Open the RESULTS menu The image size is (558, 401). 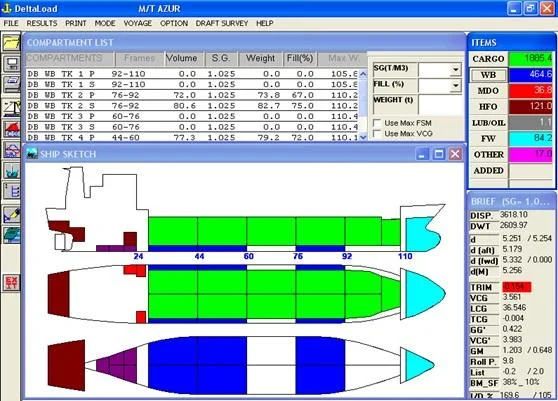42,23
